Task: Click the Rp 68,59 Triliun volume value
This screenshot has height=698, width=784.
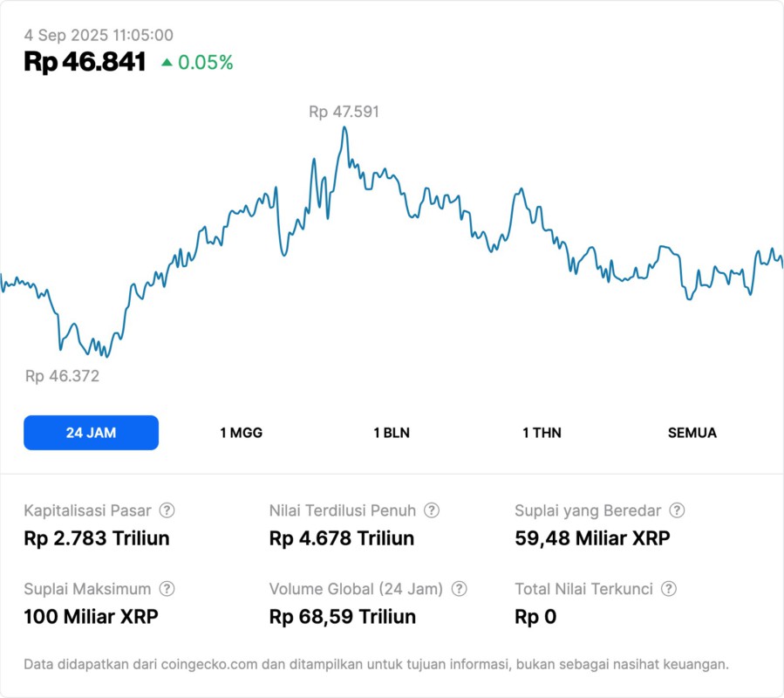Action: 343,617
